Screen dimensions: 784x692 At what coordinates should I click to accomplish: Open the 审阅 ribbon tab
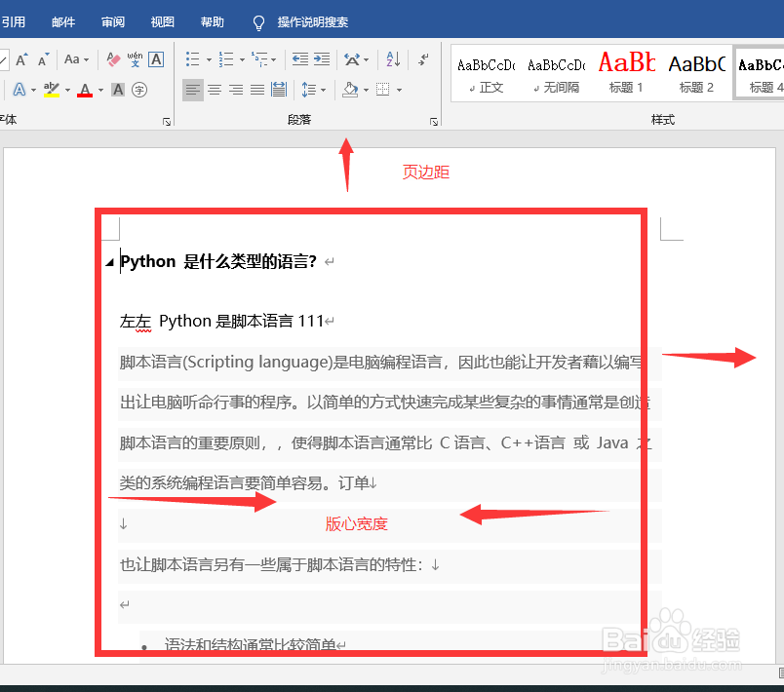click(x=113, y=22)
